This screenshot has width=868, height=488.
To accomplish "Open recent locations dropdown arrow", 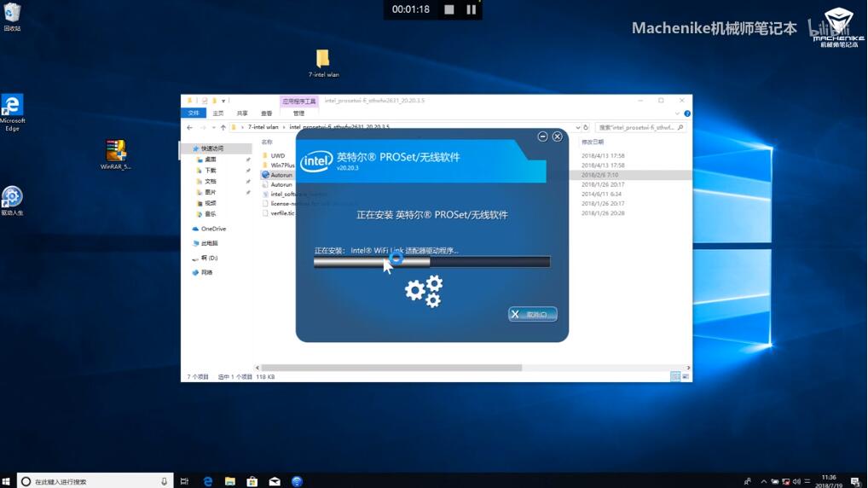I will [214, 127].
